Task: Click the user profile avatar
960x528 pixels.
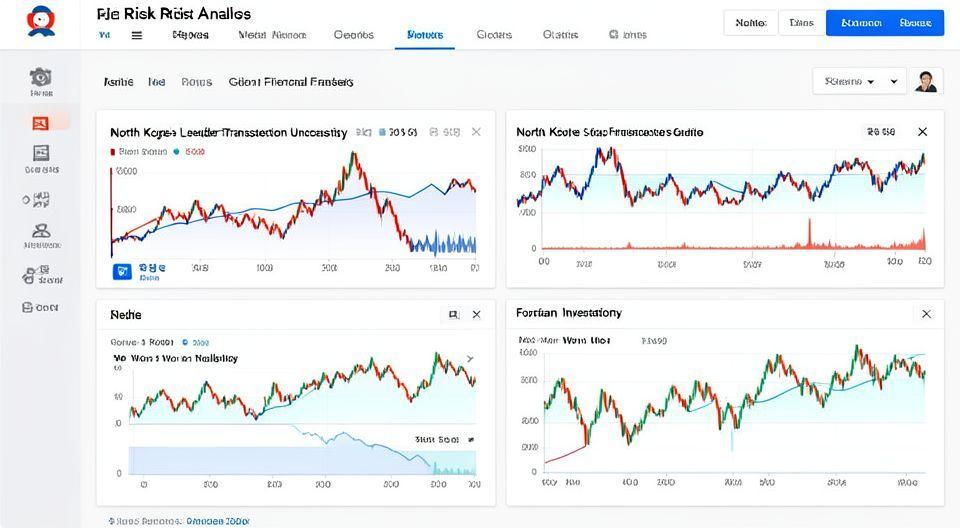Action: coord(927,81)
